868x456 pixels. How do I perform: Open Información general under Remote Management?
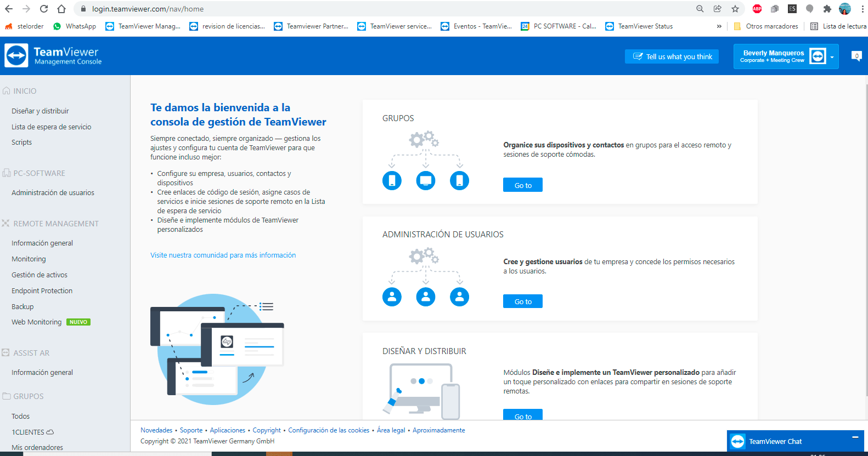[x=42, y=243]
